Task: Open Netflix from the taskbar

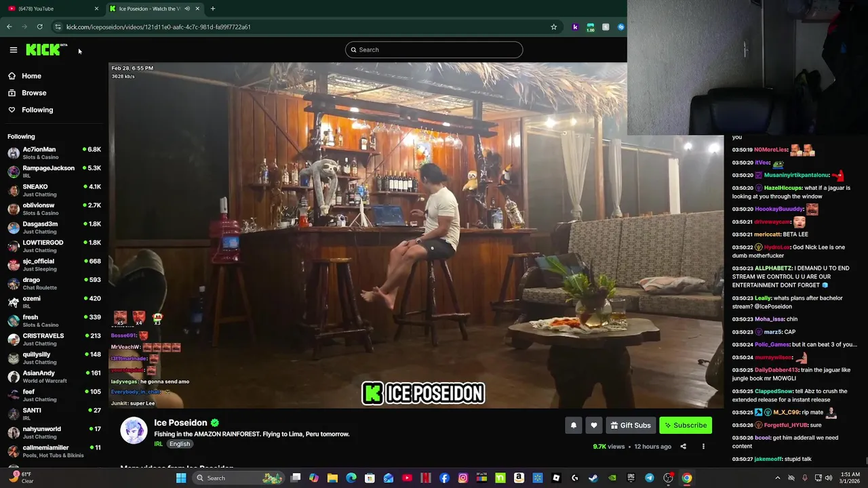Action: pos(426,478)
